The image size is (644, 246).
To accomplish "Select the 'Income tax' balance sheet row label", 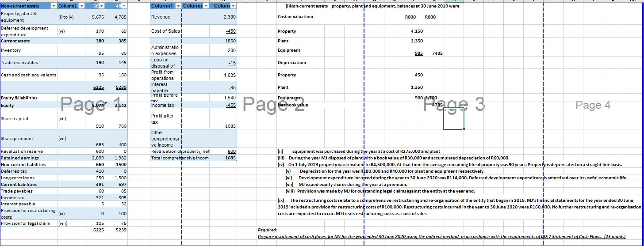I will click(29, 197).
